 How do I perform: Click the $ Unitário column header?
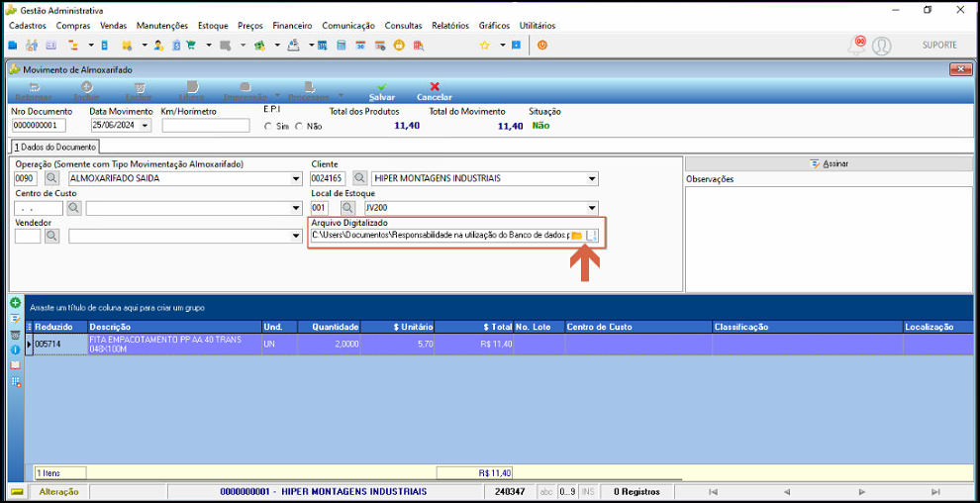click(x=398, y=327)
